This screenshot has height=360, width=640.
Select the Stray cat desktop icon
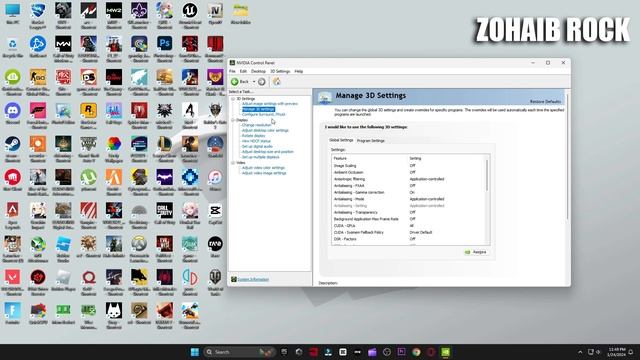114,316
